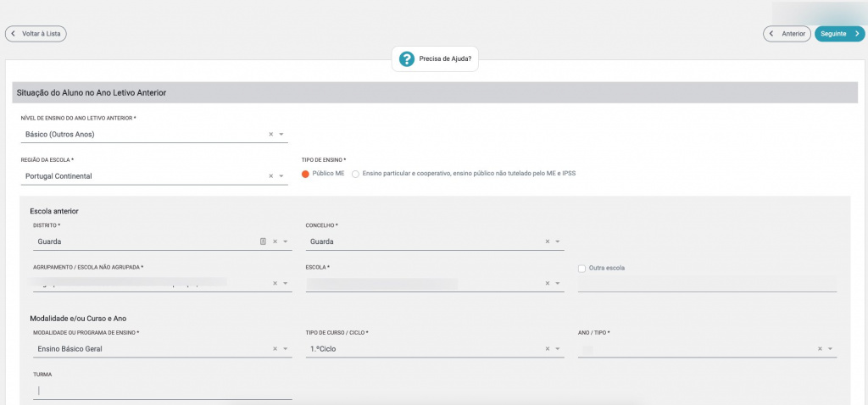
Task: Click the blue question mark help icon
Action: tap(407, 59)
